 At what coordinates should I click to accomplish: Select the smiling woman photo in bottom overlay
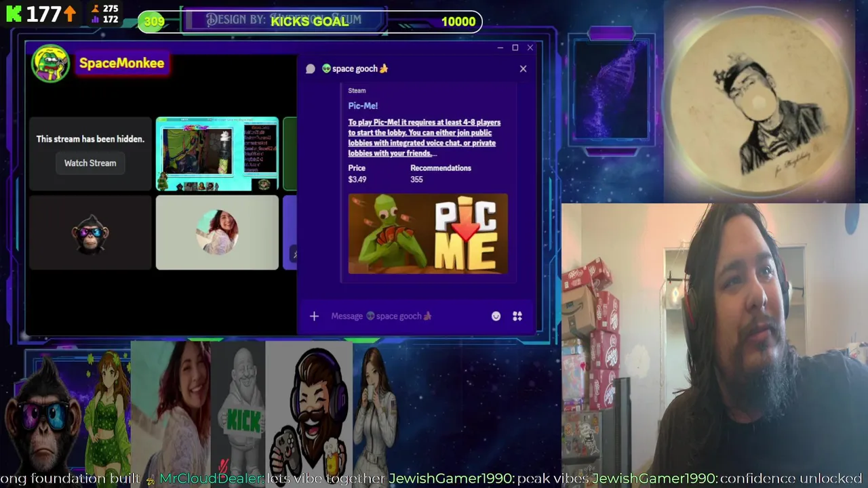pos(171,407)
